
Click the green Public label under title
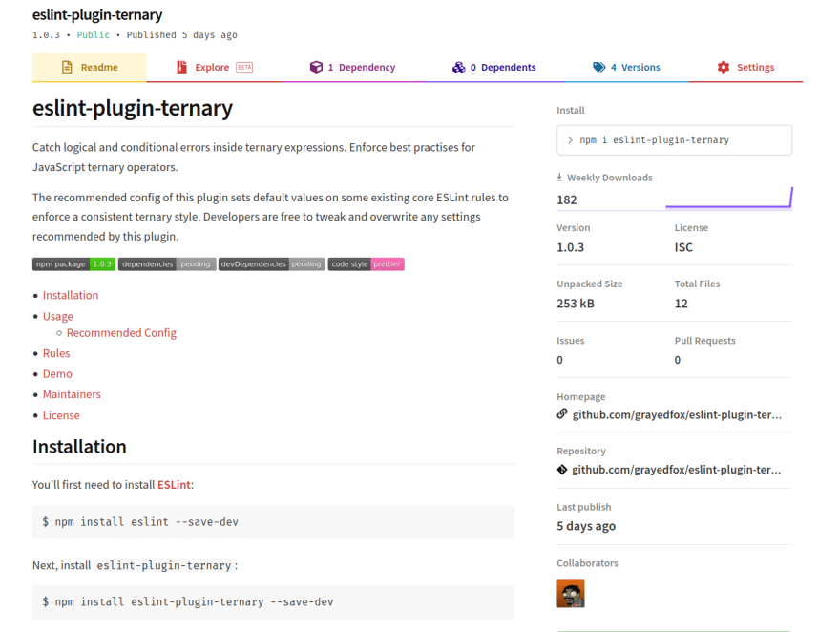click(94, 34)
